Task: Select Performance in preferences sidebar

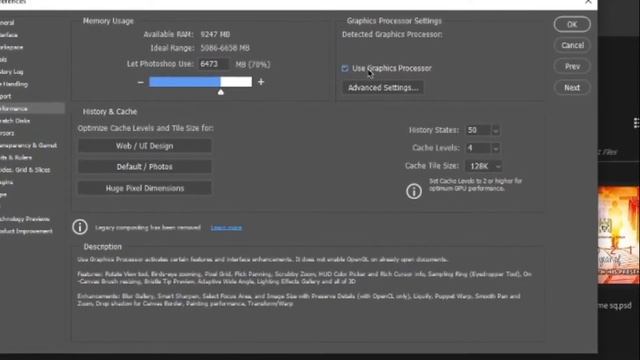Action: tap(32, 109)
